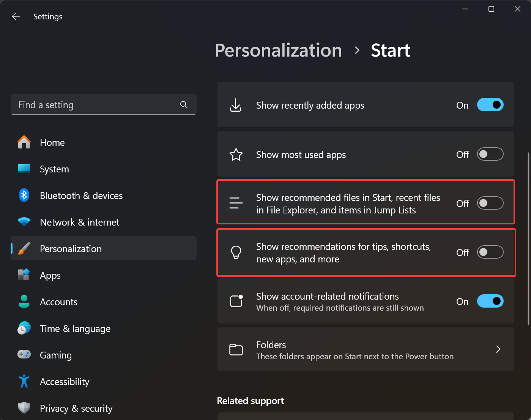Click the star icon for most used apps
531x420 pixels.
(236, 155)
